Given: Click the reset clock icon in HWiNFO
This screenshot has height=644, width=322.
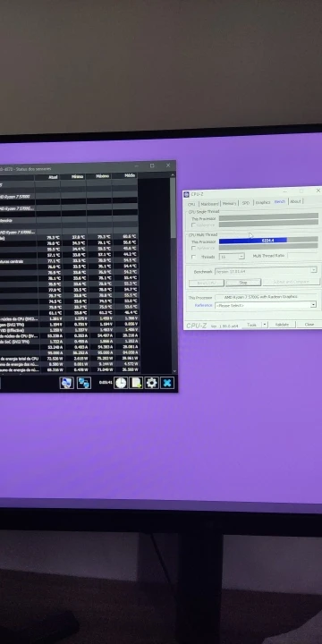Looking at the screenshot, I should pyautogui.click(x=121, y=383).
